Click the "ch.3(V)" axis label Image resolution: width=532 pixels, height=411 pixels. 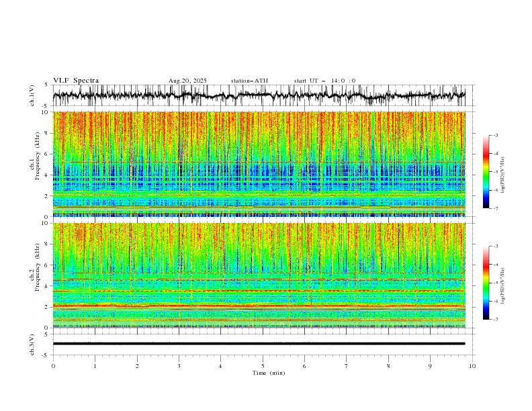(32, 345)
